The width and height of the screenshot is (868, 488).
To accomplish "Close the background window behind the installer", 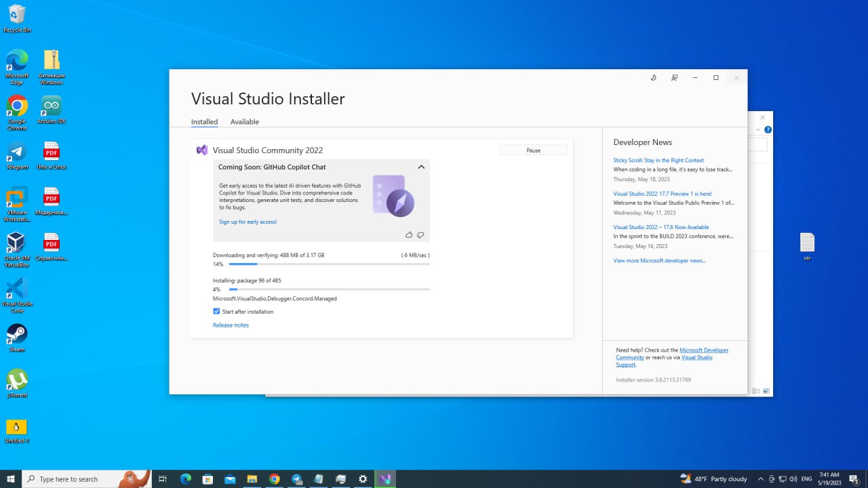I will [762, 117].
